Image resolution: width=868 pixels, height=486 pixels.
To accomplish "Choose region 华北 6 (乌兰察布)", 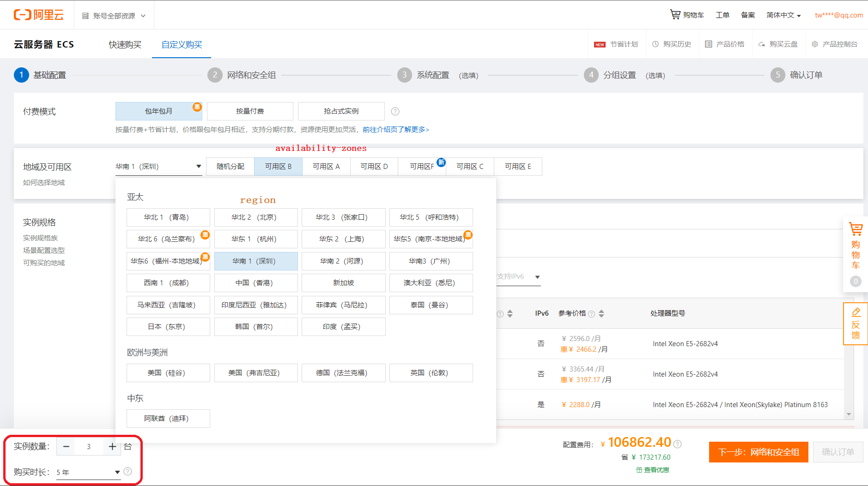I will coord(168,239).
